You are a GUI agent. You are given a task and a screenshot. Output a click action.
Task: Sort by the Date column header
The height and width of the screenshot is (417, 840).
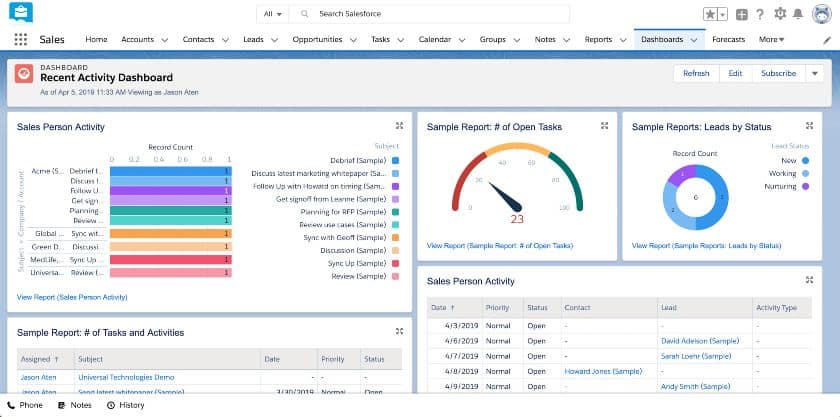point(454,308)
